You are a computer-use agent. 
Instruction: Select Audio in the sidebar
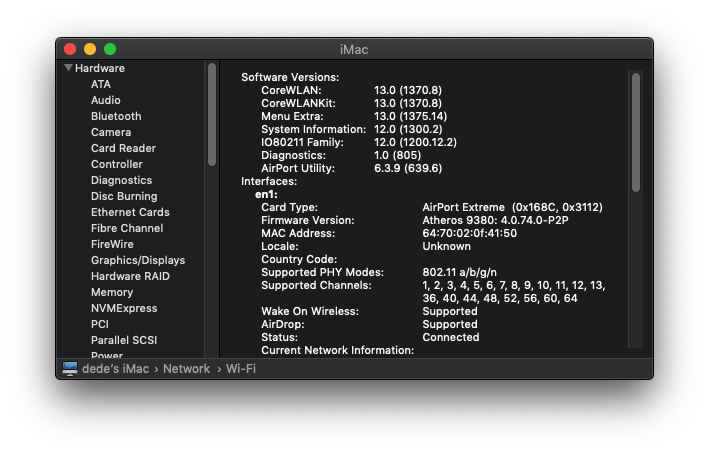point(106,100)
